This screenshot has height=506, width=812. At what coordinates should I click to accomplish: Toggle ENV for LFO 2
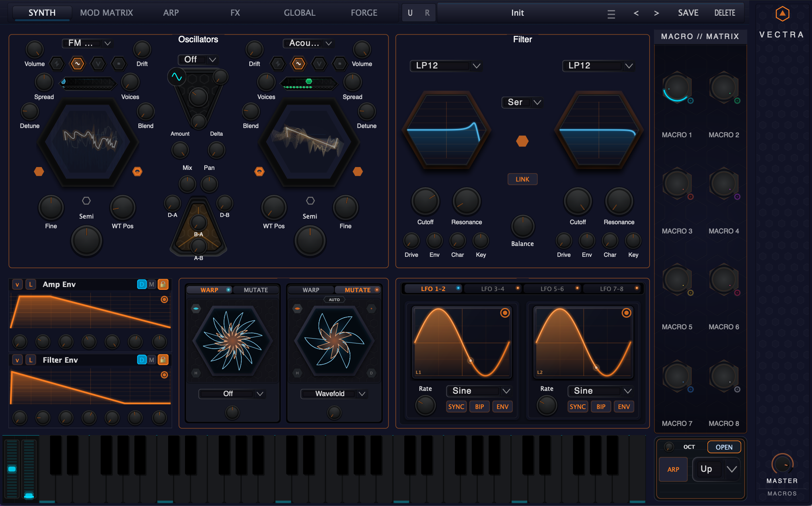[x=624, y=407]
